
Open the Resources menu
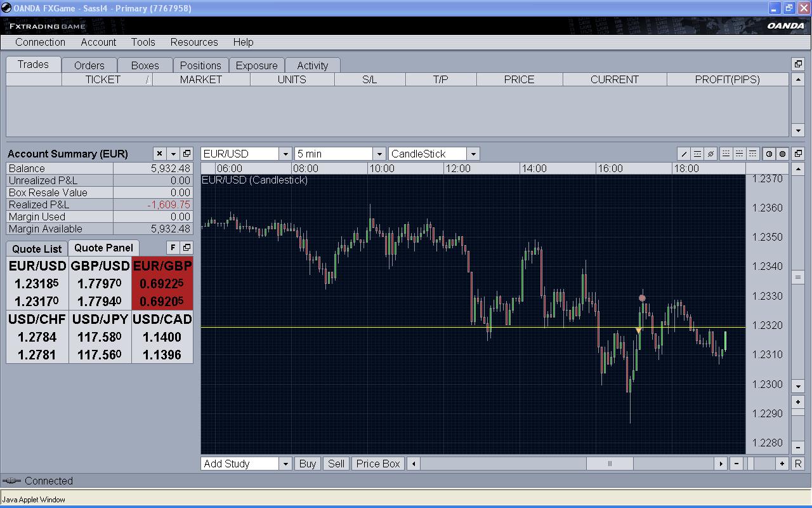coord(194,42)
